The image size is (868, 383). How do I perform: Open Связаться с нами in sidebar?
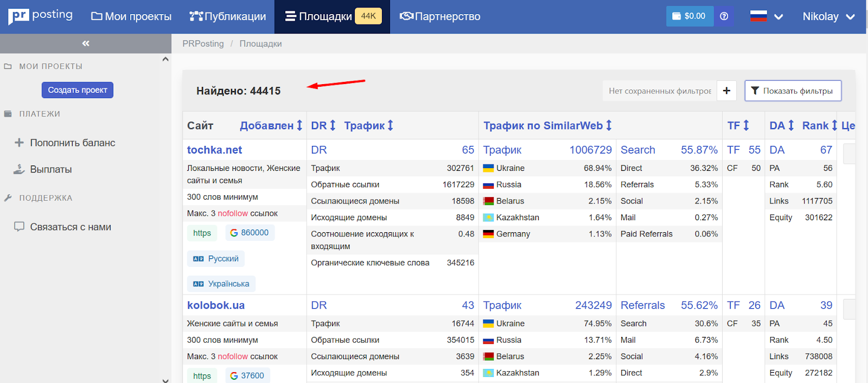[62, 227]
